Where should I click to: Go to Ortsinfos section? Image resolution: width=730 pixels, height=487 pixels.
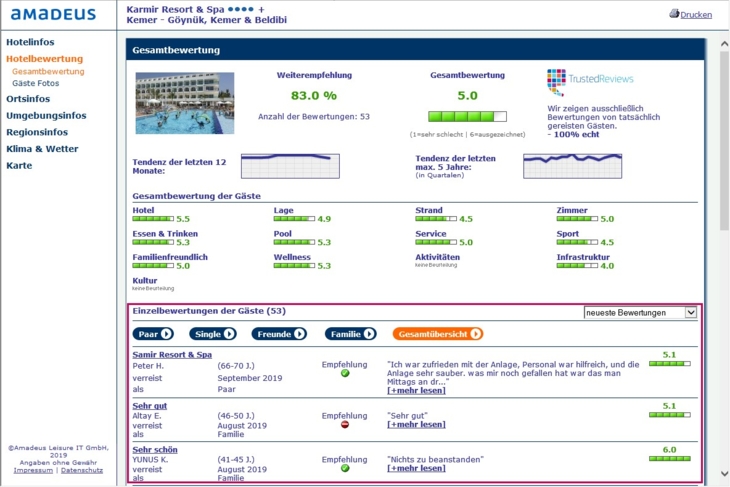28,99
